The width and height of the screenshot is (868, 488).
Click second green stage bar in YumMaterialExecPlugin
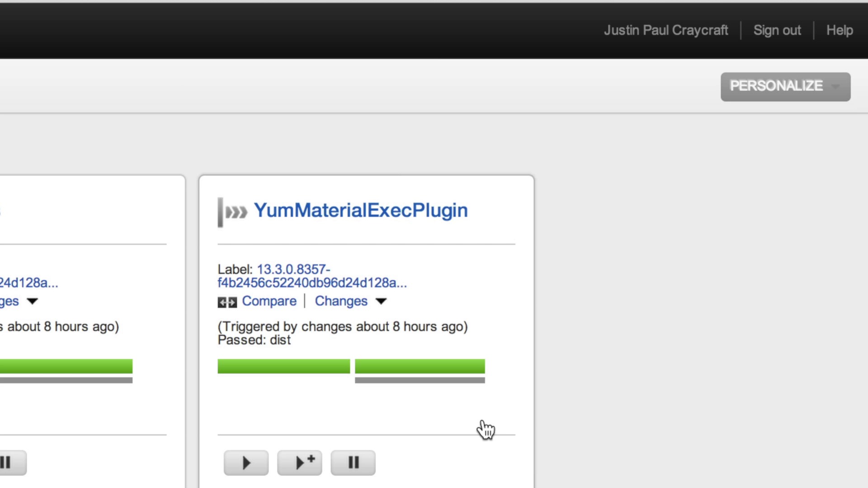click(420, 366)
